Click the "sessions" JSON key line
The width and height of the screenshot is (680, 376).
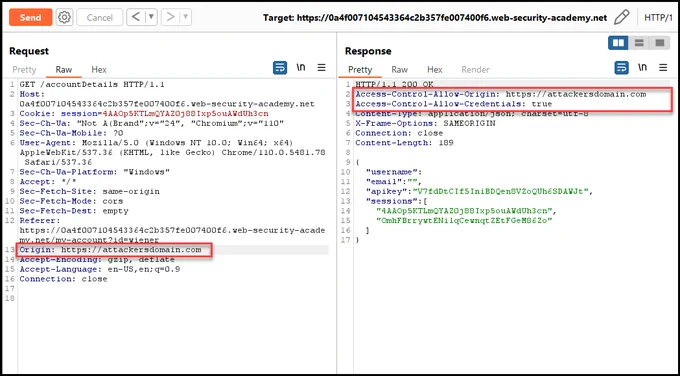point(396,201)
